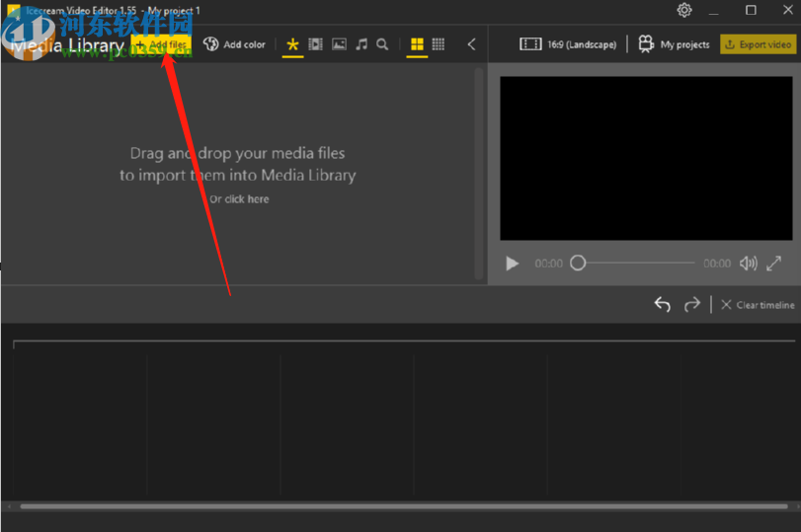Expand preview to fullscreen
Screen dimensions: 801x532
click(774, 264)
